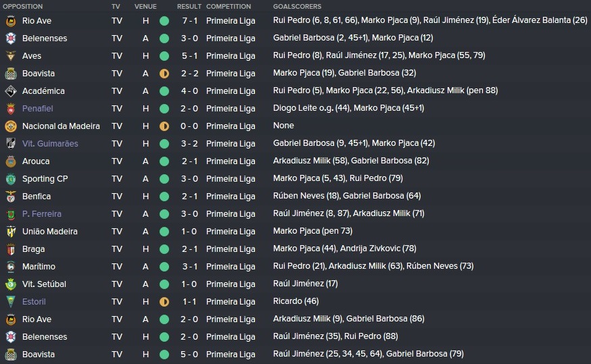This screenshot has height=364, width=591.
Task: Click Primeira Liga in the Benfica row
Action: (231, 196)
